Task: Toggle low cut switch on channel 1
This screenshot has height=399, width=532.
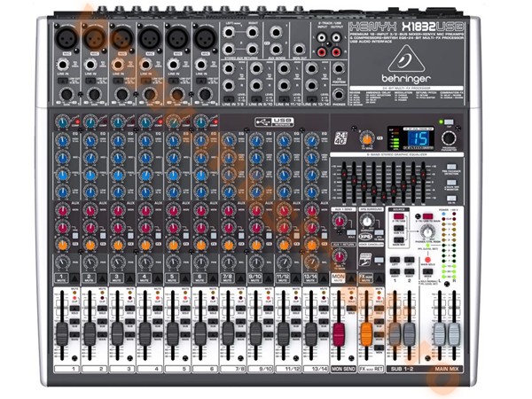Action: point(62,81)
